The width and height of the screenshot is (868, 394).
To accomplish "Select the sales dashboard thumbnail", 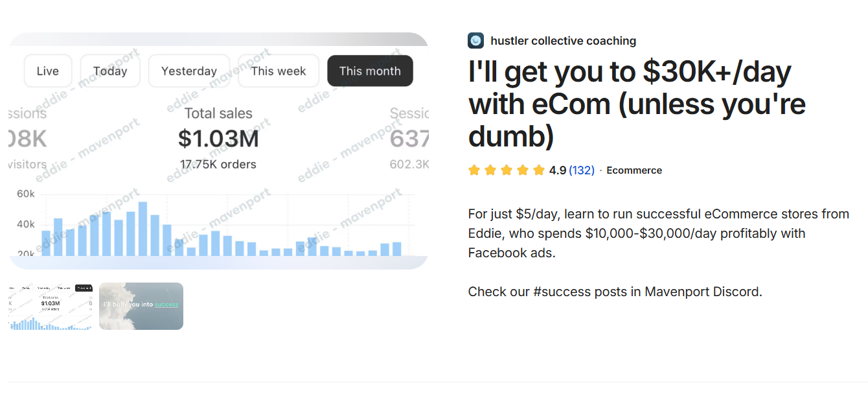I will (51, 307).
